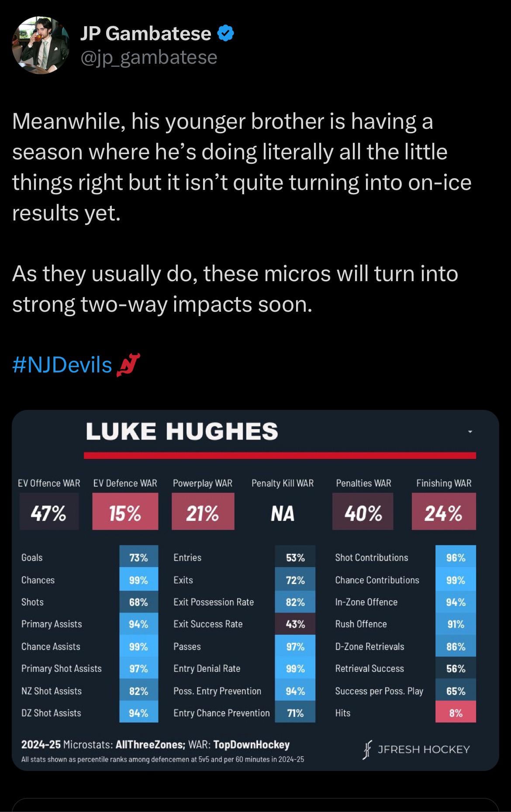511x812 pixels.
Task: Click the 24% Finishing WAR tile
Action: pos(443,512)
